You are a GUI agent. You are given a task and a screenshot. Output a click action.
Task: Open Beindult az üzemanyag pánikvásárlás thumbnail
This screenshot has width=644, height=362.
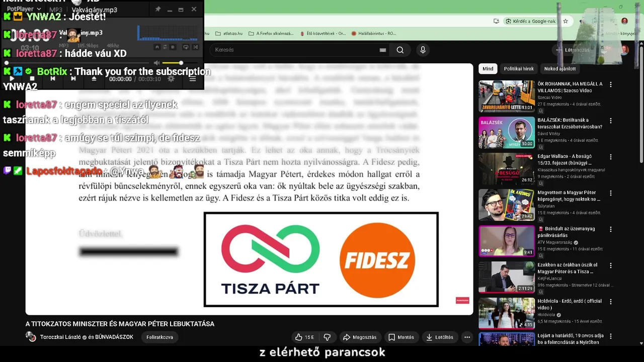click(507, 241)
